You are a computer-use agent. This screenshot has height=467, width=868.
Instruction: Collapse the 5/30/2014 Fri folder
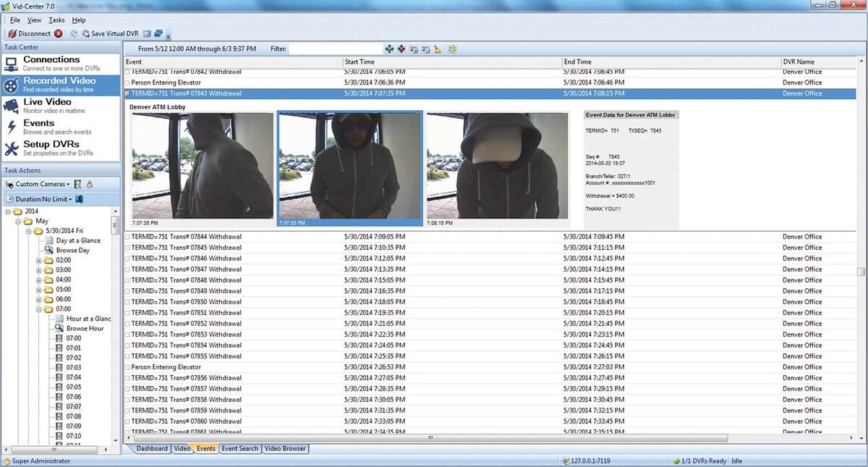[x=29, y=231]
